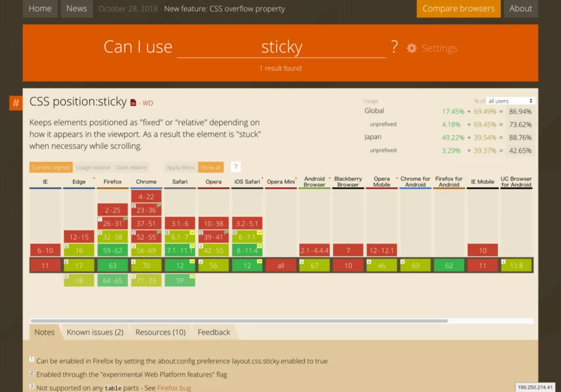Image resolution: width=561 pixels, height=392 pixels.
Task: Click the Apply filters option
Action: coord(181,167)
